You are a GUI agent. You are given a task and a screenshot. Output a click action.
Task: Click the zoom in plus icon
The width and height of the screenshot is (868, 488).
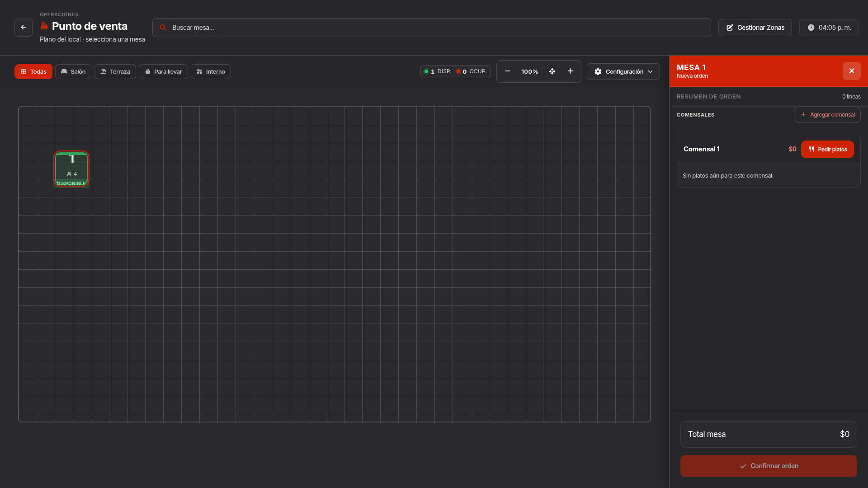570,71
